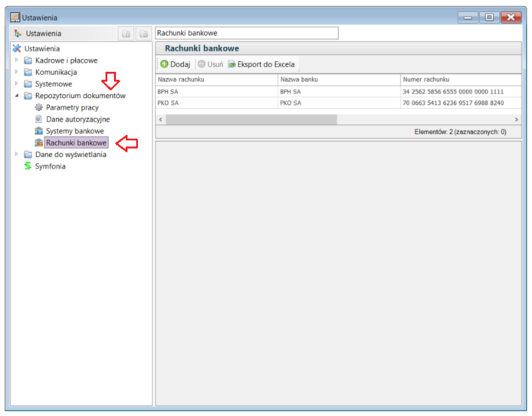Screen dimensions: 532x416
Task: Click the Komunikacja folder icon
Action: point(28,72)
